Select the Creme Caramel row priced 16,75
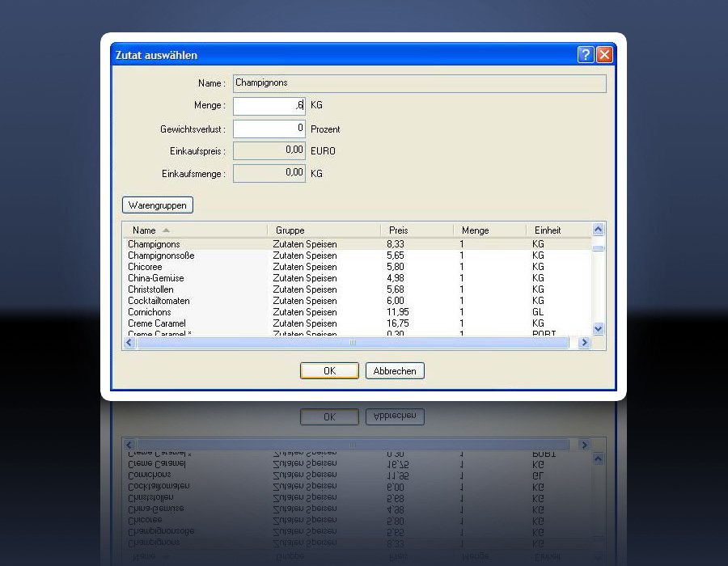The image size is (728, 566). click(x=357, y=323)
